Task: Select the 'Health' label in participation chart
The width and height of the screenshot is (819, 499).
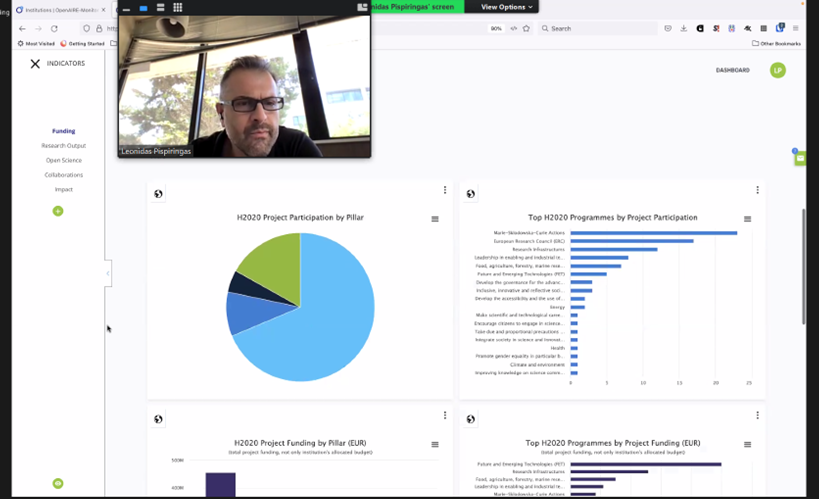Action: (557, 348)
